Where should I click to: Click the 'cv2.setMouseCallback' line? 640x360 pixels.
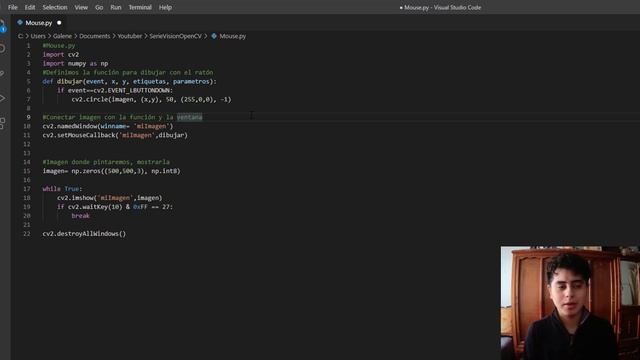coord(115,135)
